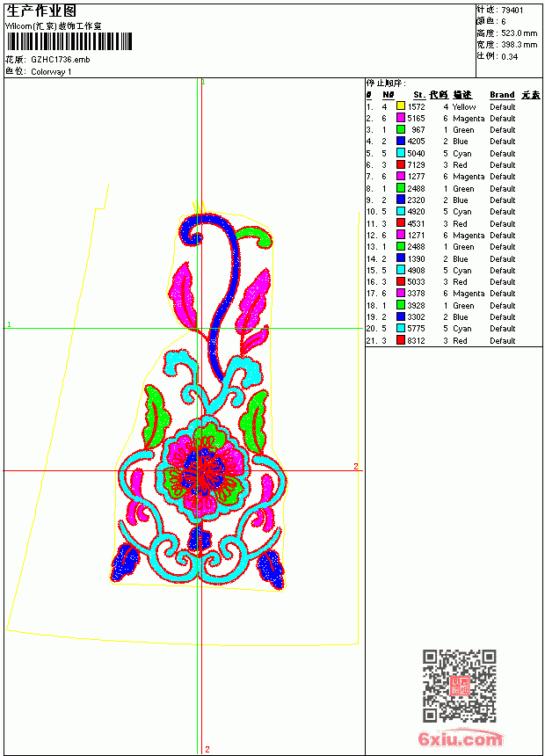
Task: Open the 6xiu.com watermark link
Action: click(x=460, y=738)
